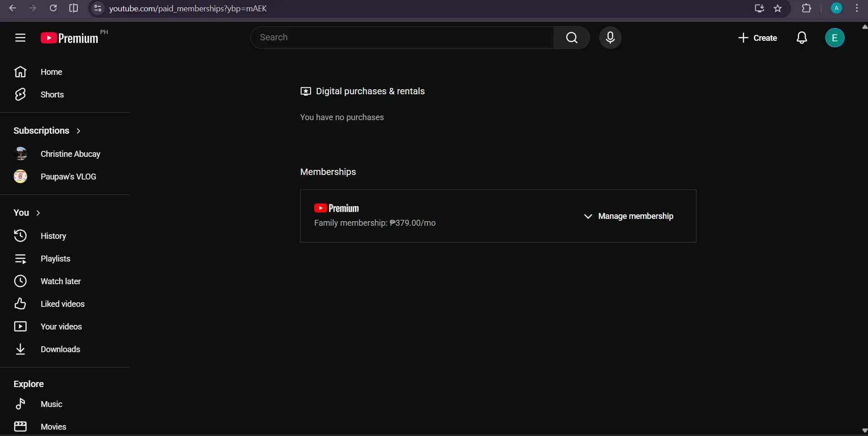Click Digital purchases & rentals heading icon

(306, 92)
